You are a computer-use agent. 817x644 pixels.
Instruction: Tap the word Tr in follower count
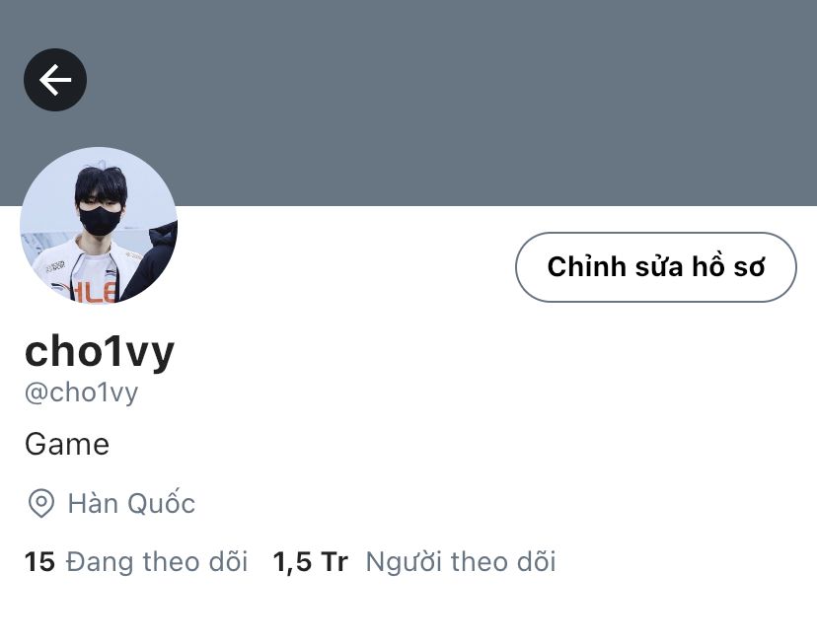pos(334,562)
